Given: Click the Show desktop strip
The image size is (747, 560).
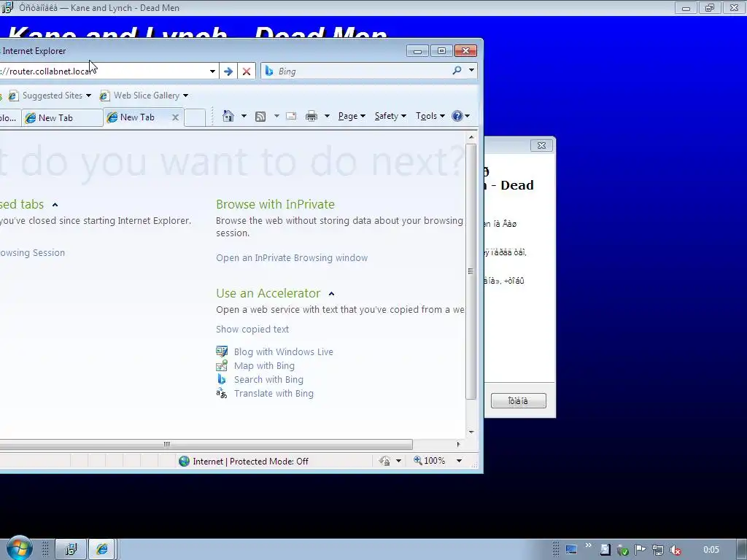Looking at the screenshot, I should pyautogui.click(x=742, y=550).
